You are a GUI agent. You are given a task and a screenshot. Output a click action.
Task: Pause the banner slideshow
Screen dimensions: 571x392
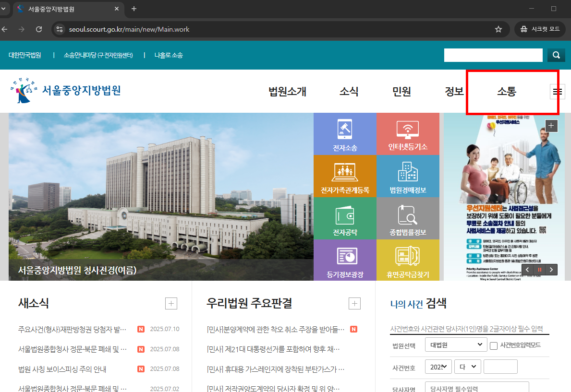point(539,270)
